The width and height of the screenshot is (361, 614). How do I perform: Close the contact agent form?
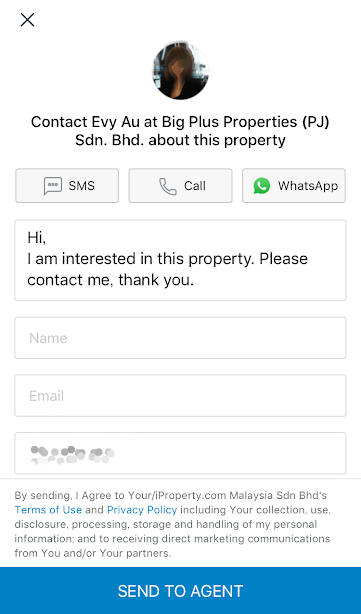pyautogui.click(x=27, y=20)
